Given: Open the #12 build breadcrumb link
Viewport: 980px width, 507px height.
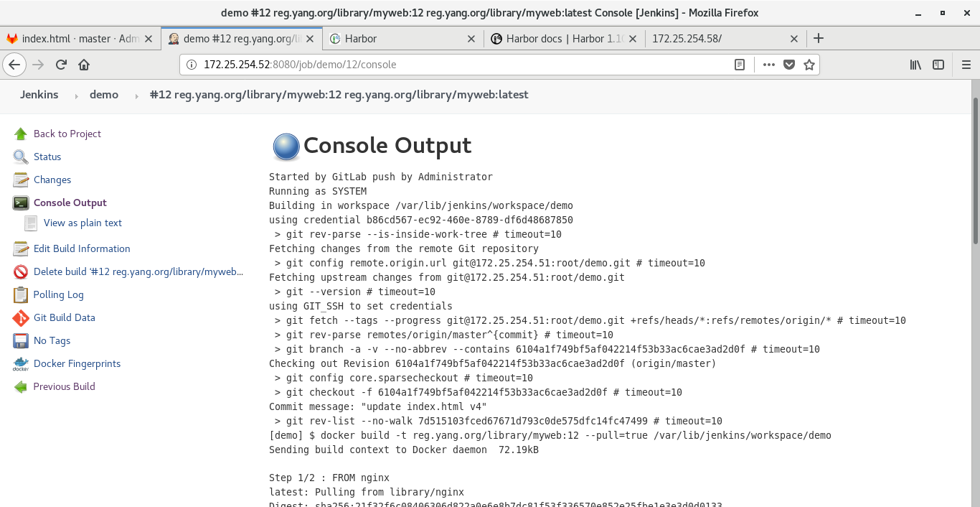Looking at the screenshot, I should pyautogui.click(x=339, y=95).
